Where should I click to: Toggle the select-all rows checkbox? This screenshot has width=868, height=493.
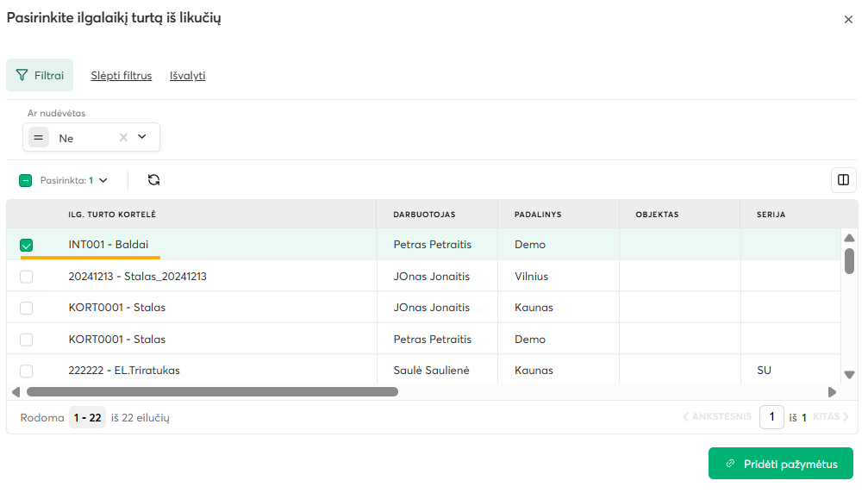[x=26, y=181]
